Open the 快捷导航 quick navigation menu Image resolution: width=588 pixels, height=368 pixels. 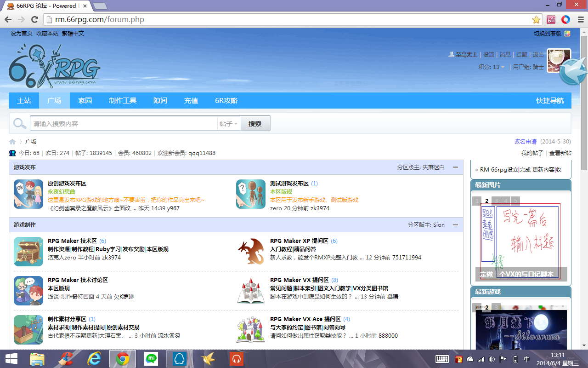(550, 100)
